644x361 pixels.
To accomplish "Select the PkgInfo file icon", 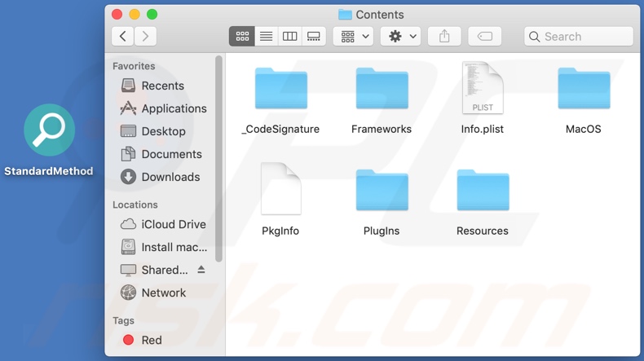I will 281,188.
